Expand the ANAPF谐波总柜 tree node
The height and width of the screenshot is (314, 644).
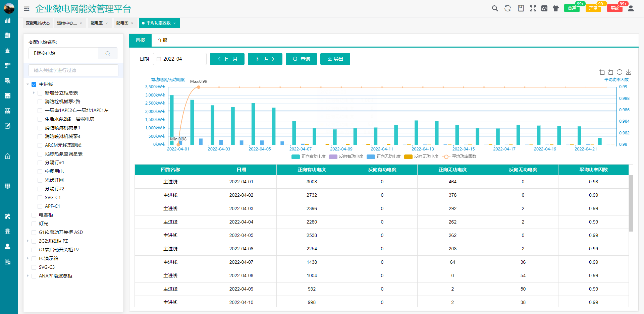(28, 276)
